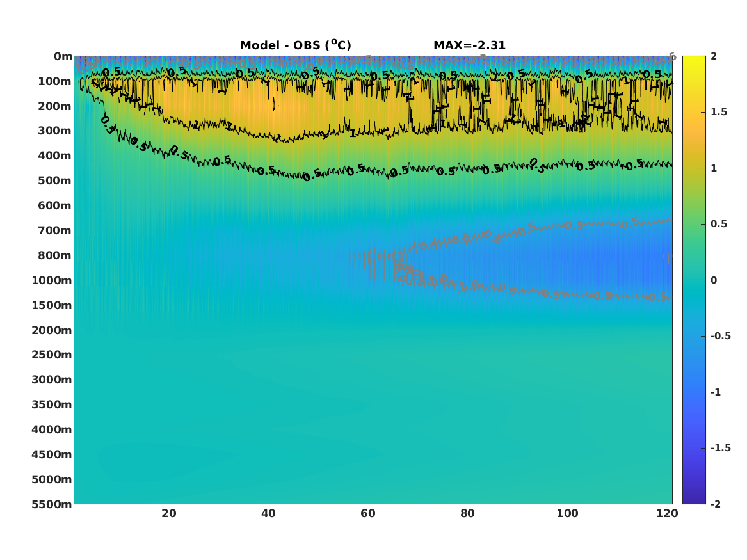Click the x-axis tick label '20'
This screenshot has height=560, width=747.
pyautogui.click(x=169, y=513)
